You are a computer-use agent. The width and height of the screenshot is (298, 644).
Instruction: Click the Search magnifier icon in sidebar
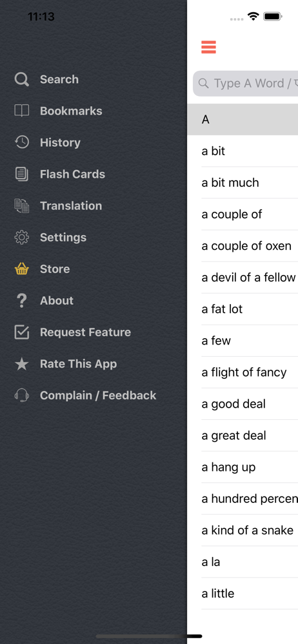tap(22, 79)
